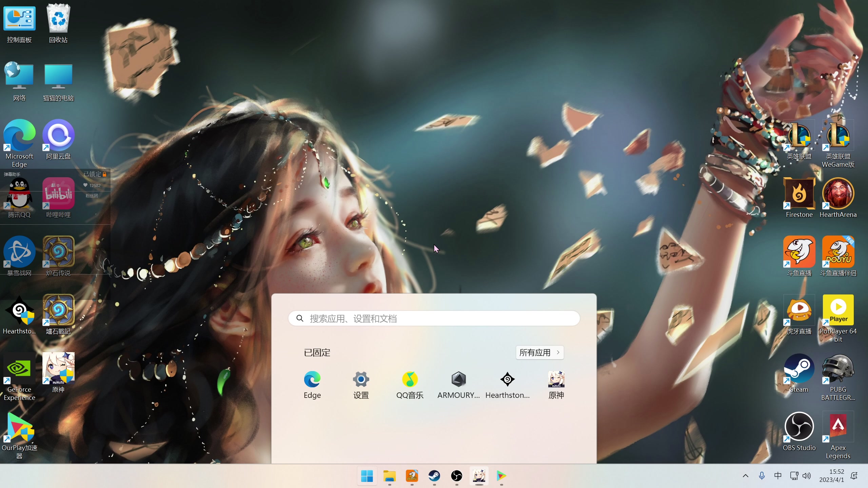Select the Apex Legends desktop shortcut
The width and height of the screenshot is (868, 488).
[x=838, y=435]
